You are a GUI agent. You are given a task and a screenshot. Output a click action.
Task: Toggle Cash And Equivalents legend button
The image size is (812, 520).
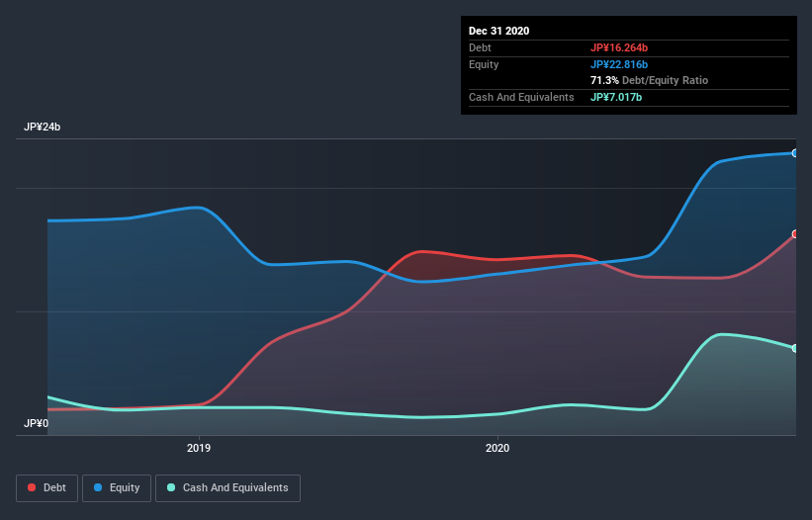[227, 488]
